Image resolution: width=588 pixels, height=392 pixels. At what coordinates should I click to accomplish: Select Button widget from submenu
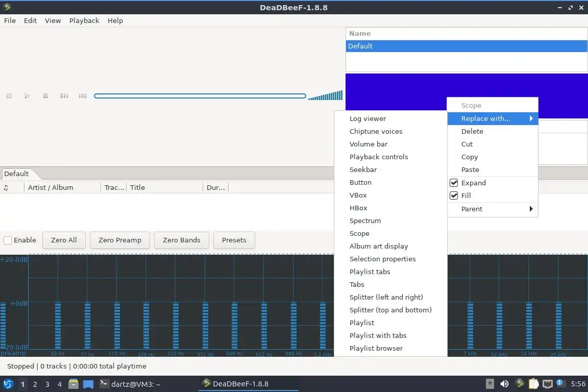390,182
